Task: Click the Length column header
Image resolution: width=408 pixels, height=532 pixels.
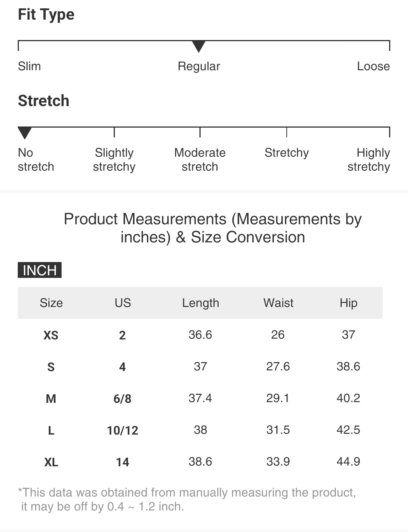Action: click(x=200, y=303)
